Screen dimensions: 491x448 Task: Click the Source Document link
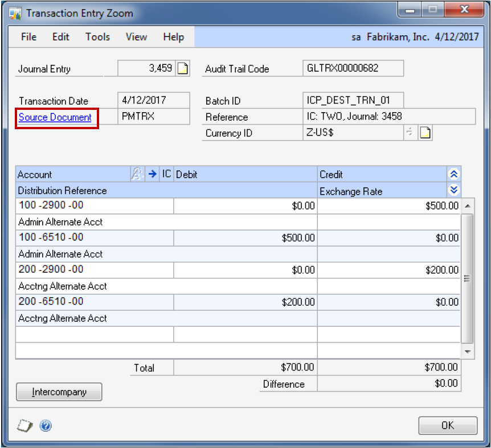click(55, 117)
